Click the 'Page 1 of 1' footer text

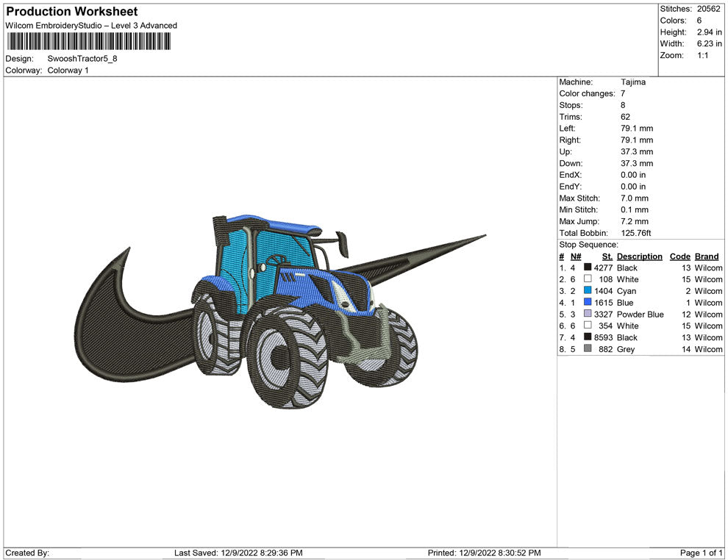click(701, 553)
